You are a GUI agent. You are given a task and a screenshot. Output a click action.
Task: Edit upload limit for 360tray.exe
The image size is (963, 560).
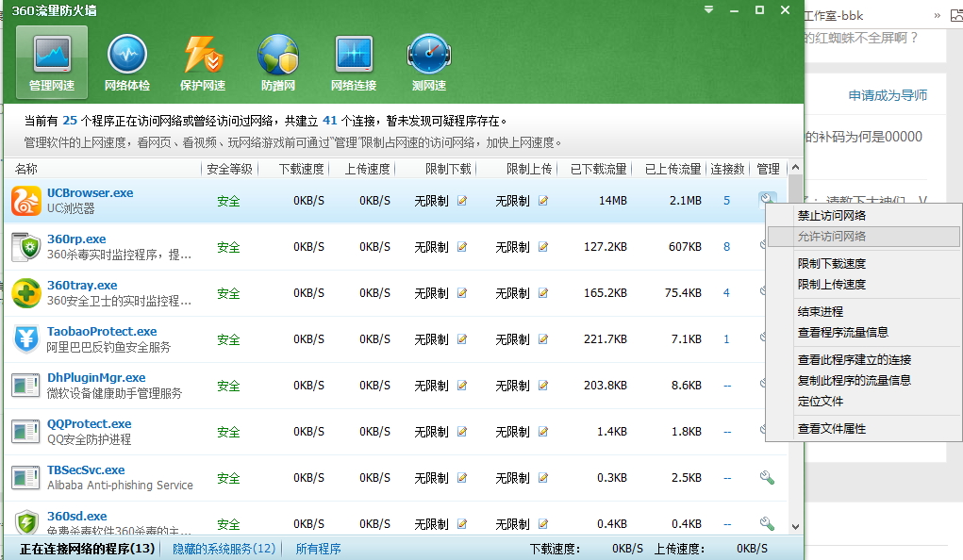coord(543,293)
